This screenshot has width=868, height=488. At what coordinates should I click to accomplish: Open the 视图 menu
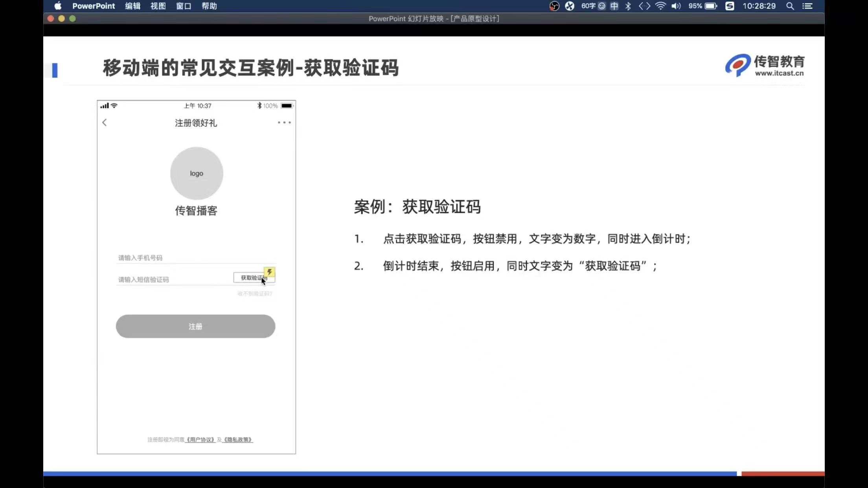coord(158,6)
